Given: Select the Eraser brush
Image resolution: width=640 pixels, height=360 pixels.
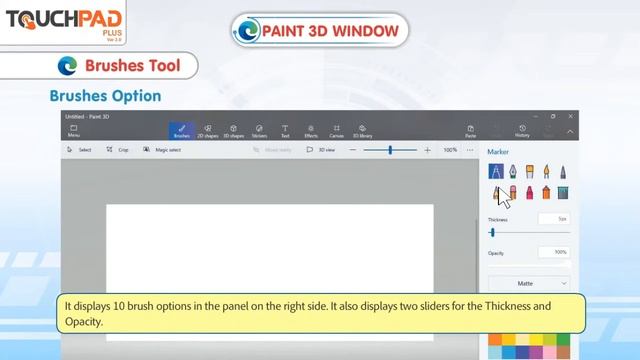Looking at the screenshot, I should pos(513,192).
